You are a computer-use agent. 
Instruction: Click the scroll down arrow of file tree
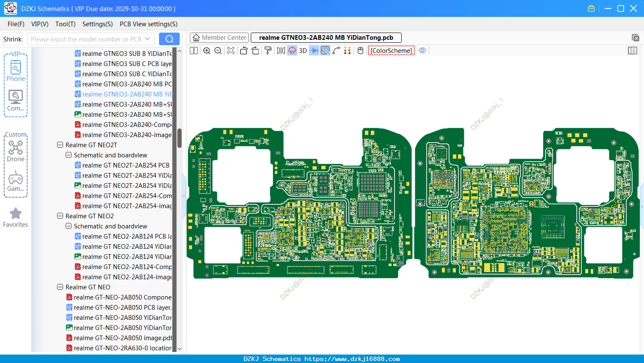179,349
